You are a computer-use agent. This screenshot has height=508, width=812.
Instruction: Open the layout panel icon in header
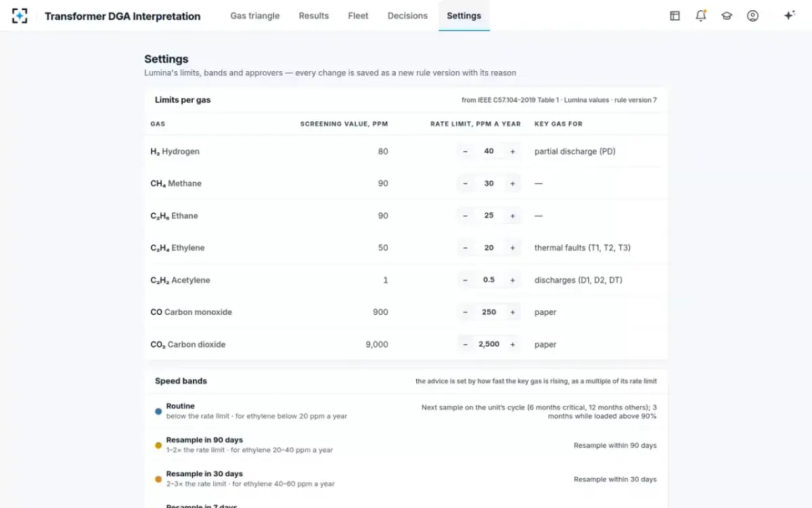(x=675, y=16)
